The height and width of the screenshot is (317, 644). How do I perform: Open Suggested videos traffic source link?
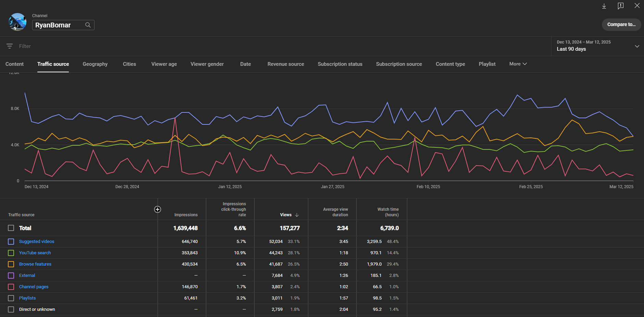click(37, 242)
